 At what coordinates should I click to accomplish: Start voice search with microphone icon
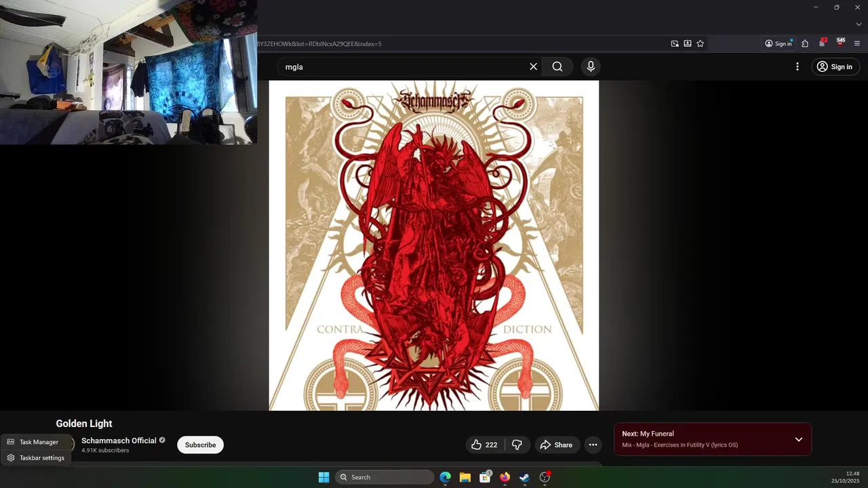[591, 66]
